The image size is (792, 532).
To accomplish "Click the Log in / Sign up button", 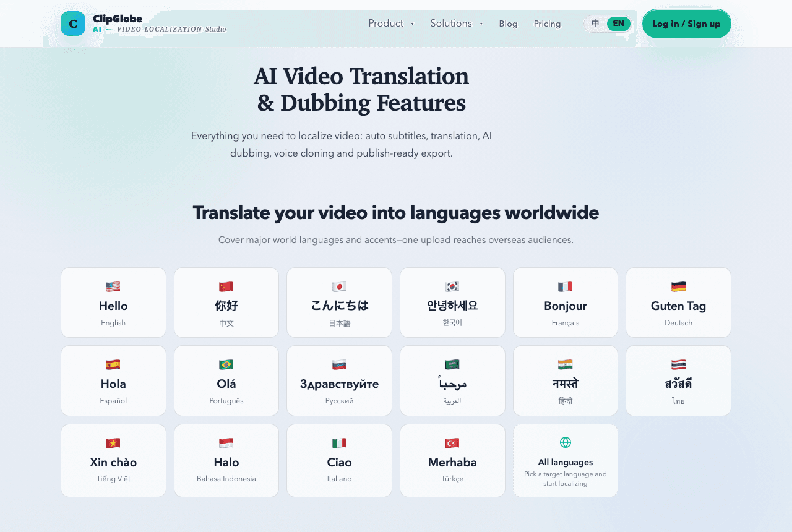I will [x=687, y=24].
